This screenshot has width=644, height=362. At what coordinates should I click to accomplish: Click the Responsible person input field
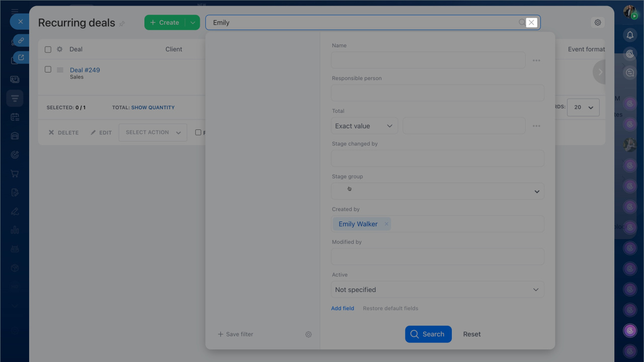[437, 93]
